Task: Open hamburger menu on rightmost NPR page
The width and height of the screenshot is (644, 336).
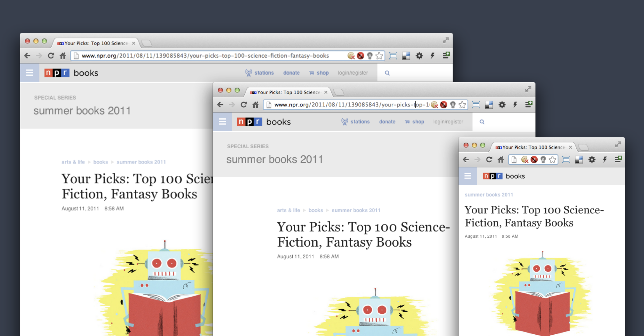Action: [467, 176]
